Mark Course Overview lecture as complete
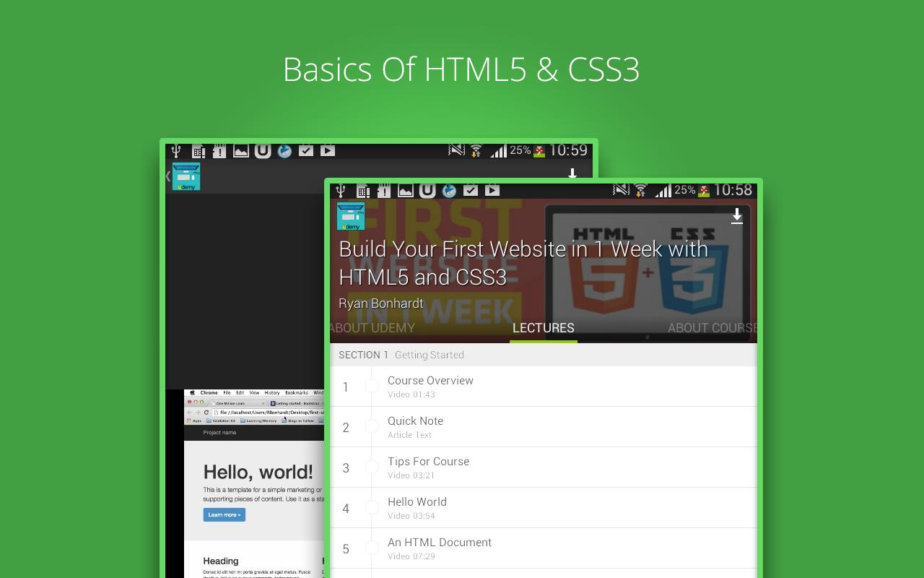The width and height of the screenshot is (924, 578). tap(372, 385)
